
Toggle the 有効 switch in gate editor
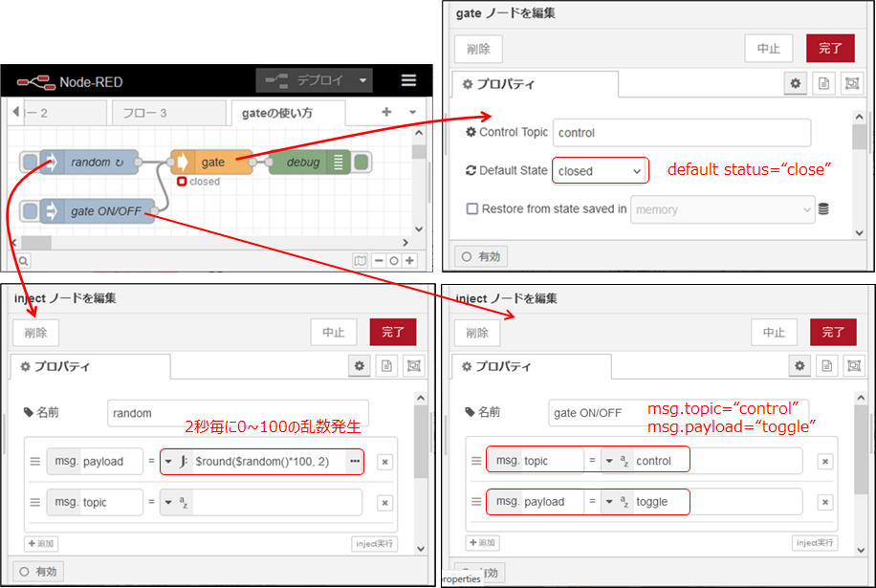pos(483,256)
